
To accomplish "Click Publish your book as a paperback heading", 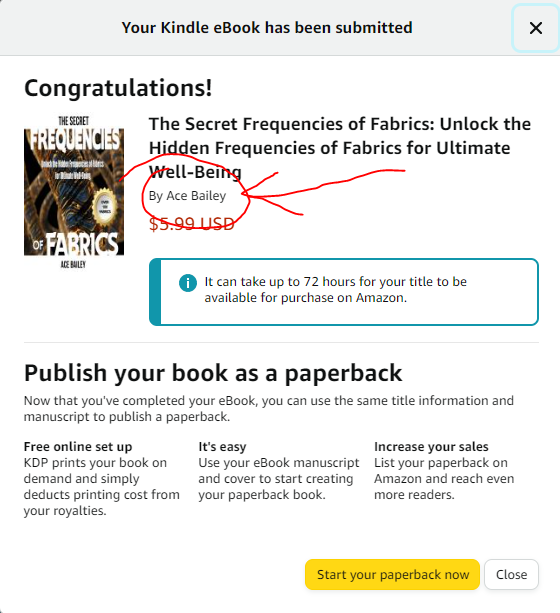I will pyautogui.click(x=213, y=373).
